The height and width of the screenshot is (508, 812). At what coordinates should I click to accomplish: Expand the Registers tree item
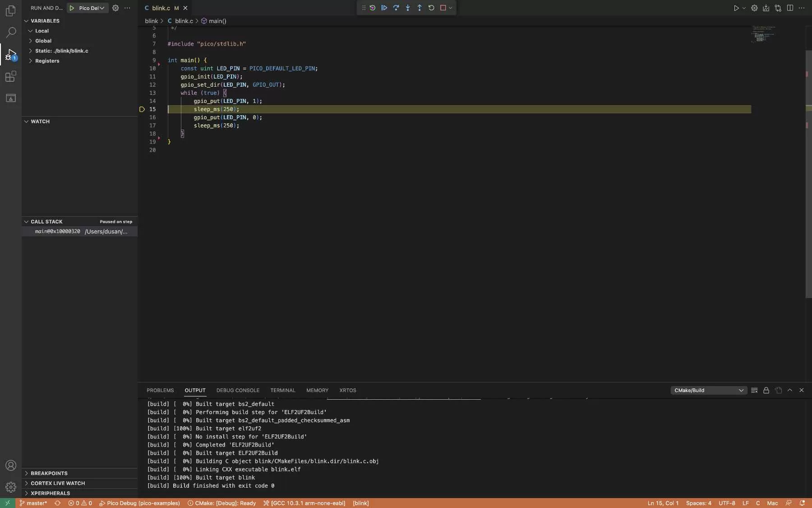[x=47, y=61]
